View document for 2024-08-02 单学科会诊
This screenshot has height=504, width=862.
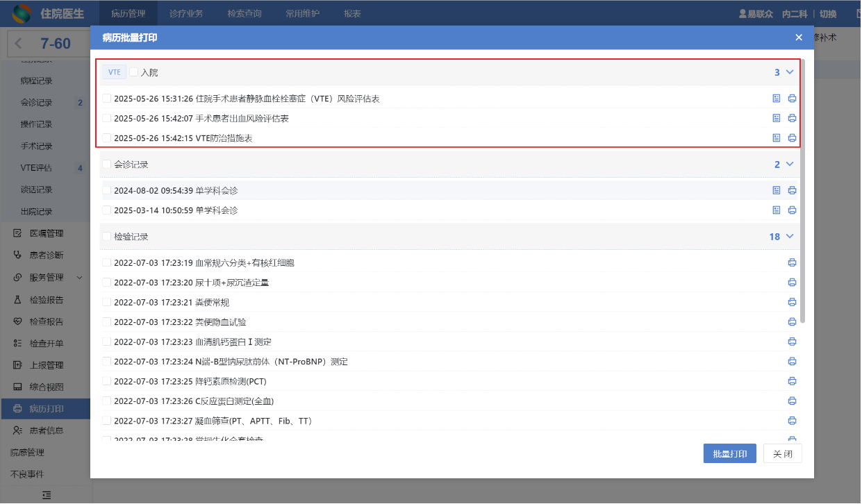pyautogui.click(x=777, y=190)
